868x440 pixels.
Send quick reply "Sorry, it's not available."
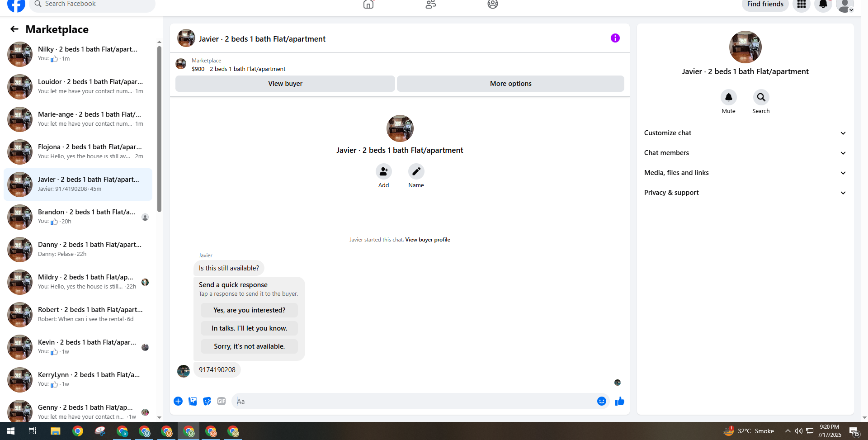249,346
